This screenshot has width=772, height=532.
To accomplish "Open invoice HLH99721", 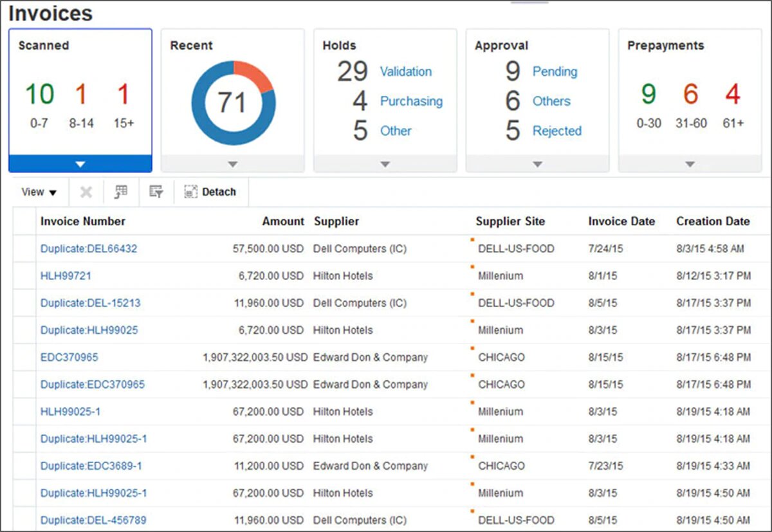I will [x=66, y=276].
